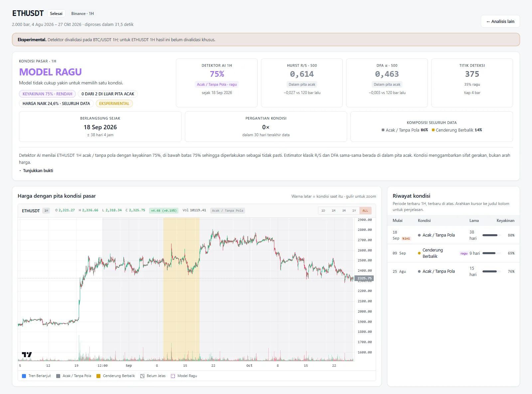Go back via Analisis lain button
Viewport: 532px width, 394px height.
point(500,21)
